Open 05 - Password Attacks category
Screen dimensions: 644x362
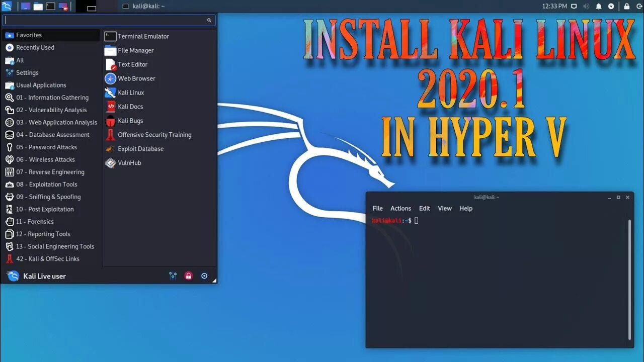51,147
